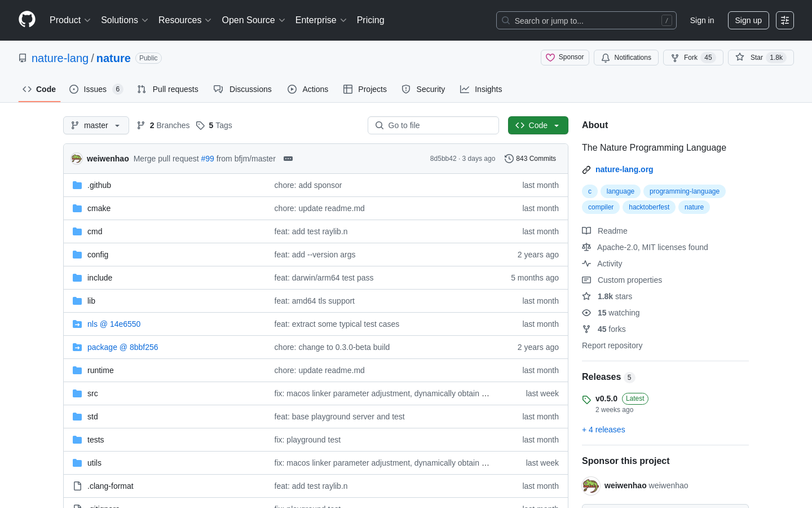Image resolution: width=812 pixels, height=508 pixels.
Task: Click the Sign in link
Action: point(702,20)
